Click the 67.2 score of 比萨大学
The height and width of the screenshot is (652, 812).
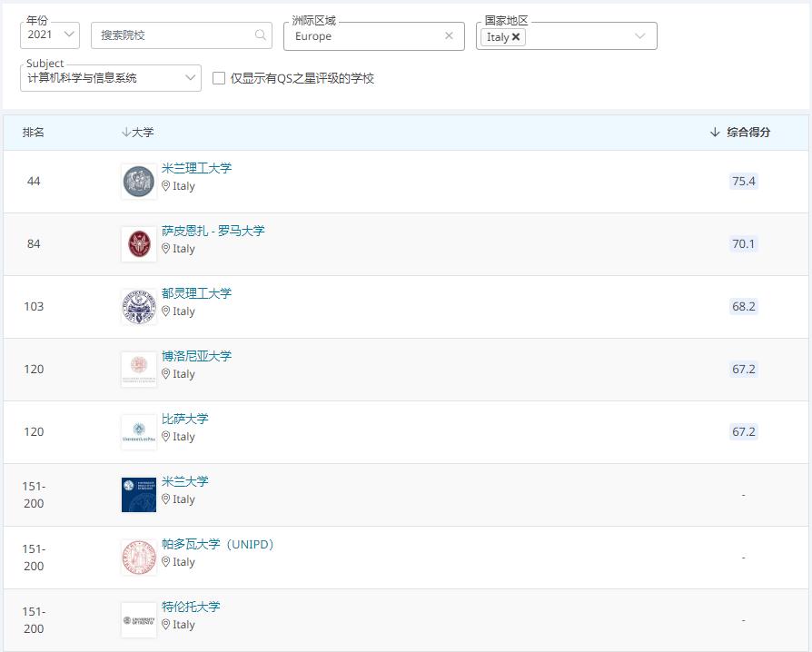tap(744, 432)
